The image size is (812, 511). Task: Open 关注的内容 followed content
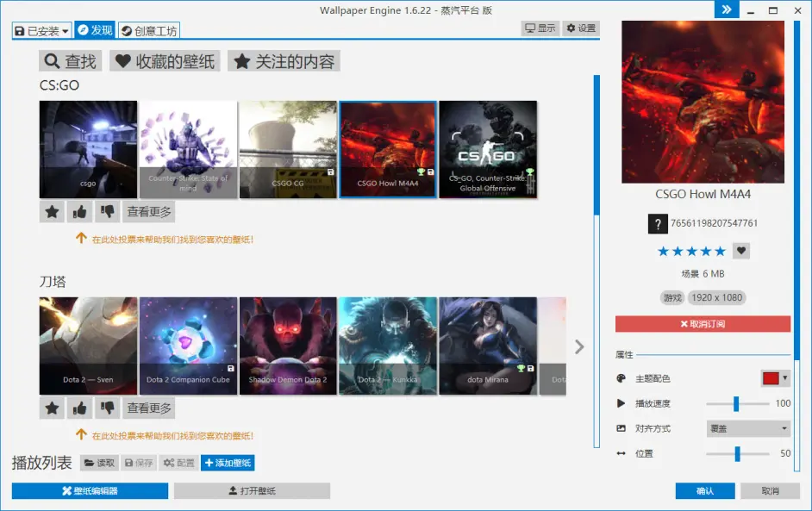pos(284,61)
